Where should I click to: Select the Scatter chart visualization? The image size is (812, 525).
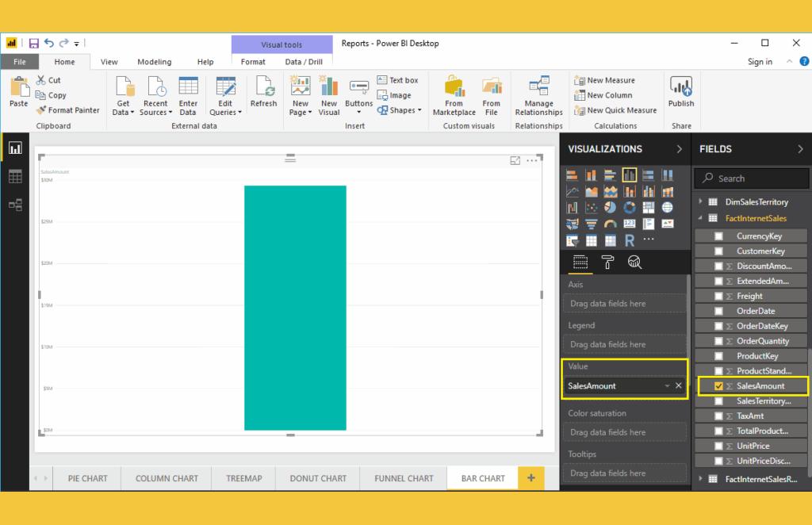coord(591,208)
